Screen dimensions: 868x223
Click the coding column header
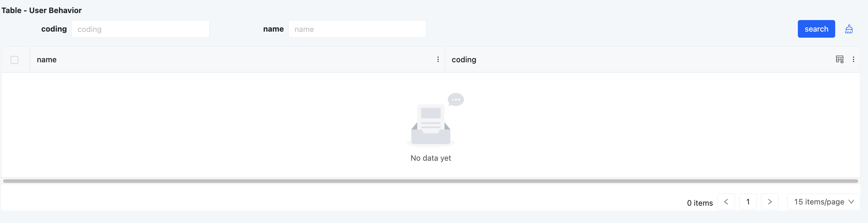pyautogui.click(x=464, y=60)
